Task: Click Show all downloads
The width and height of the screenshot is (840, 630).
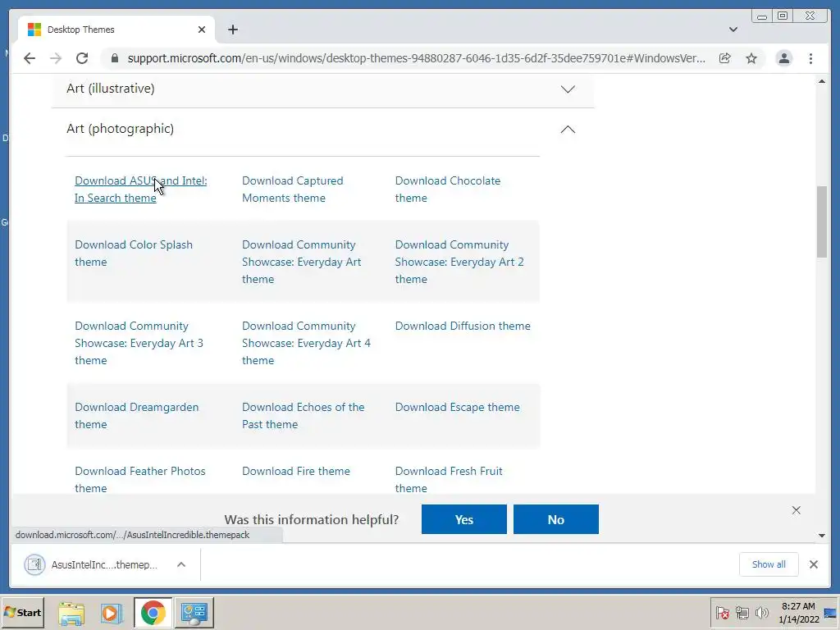Action: coord(769,564)
